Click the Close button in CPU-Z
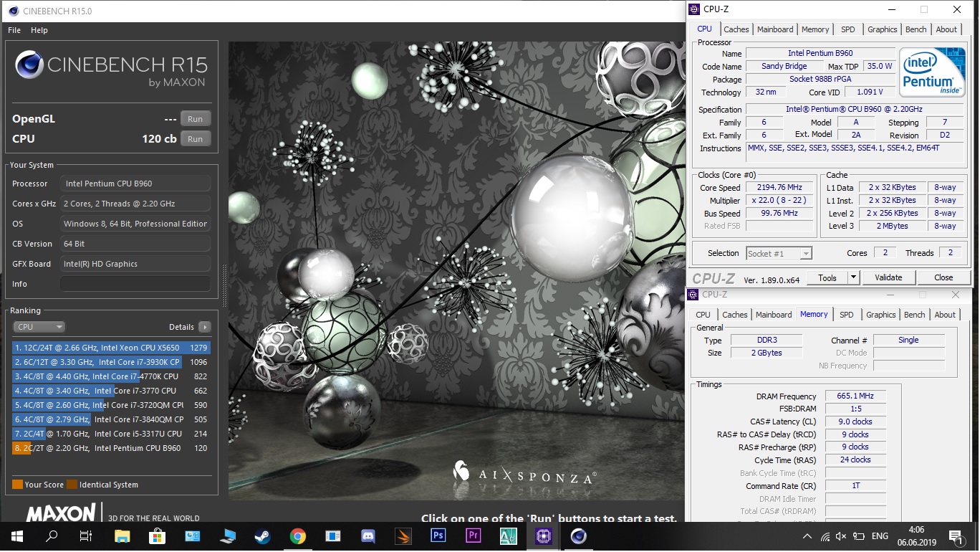980x552 pixels. (x=943, y=278)
